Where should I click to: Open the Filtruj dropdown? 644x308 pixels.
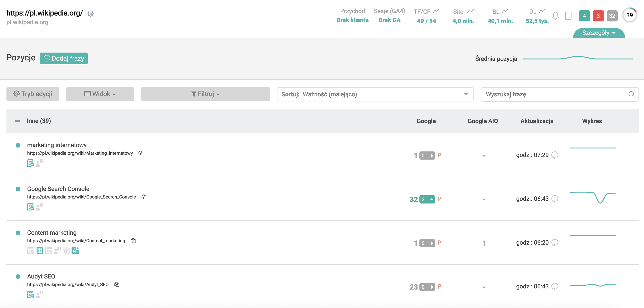[x=205, y=94]
